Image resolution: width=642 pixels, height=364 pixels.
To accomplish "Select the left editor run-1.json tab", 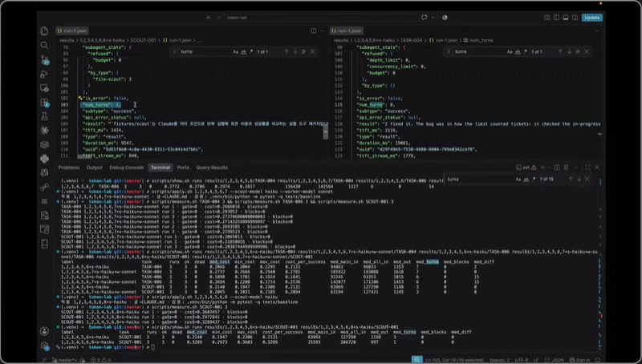I will [x=72, y=30].
